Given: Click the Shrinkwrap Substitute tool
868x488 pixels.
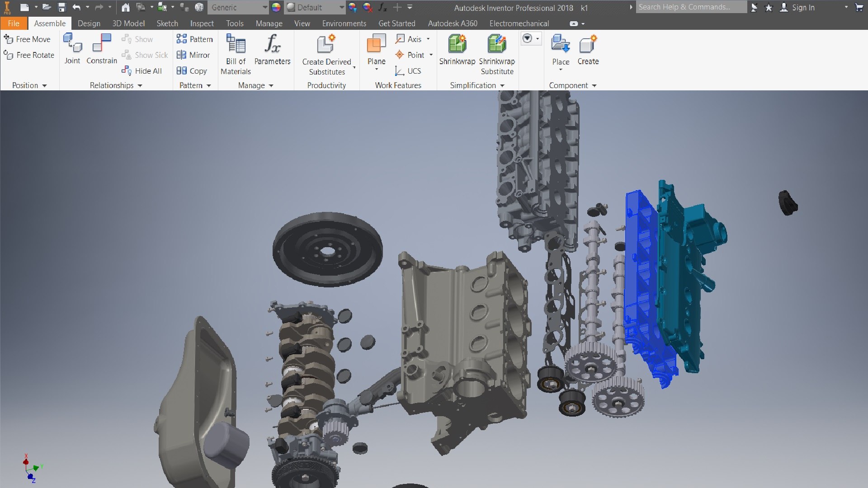Looking at the screenshot, I should point(497,54).
